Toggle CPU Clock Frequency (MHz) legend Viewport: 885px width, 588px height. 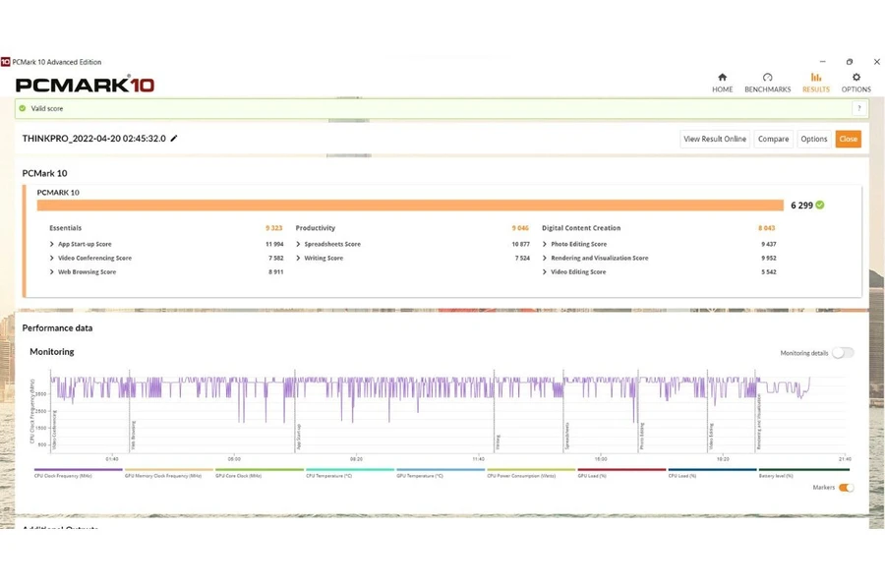(78, 473)
